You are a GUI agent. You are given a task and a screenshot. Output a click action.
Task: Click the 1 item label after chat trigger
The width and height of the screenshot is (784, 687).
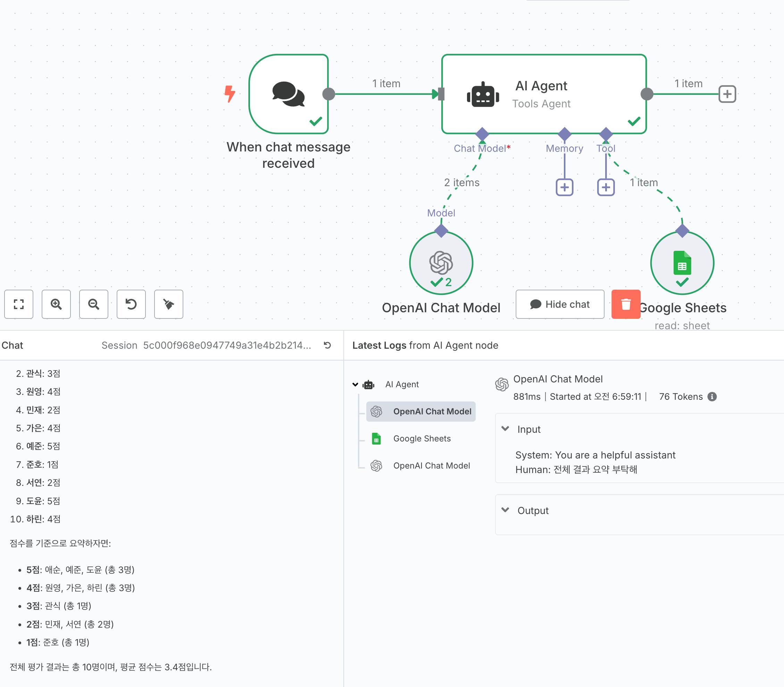[386, 84]
